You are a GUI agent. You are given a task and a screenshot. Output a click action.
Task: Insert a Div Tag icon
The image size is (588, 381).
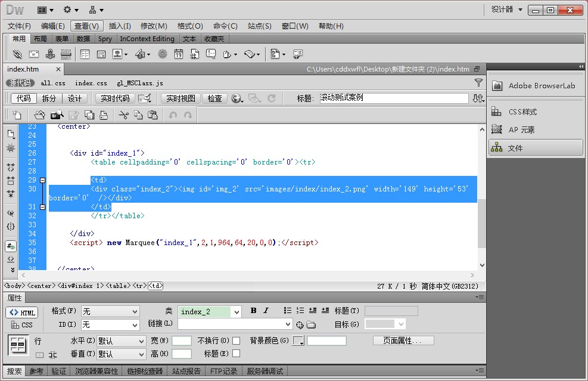coord(101,54)
